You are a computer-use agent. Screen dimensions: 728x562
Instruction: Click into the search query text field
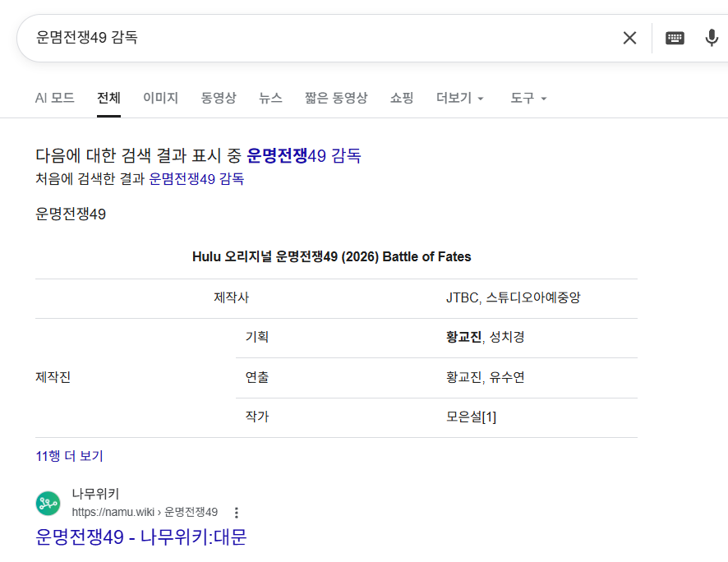312,38
